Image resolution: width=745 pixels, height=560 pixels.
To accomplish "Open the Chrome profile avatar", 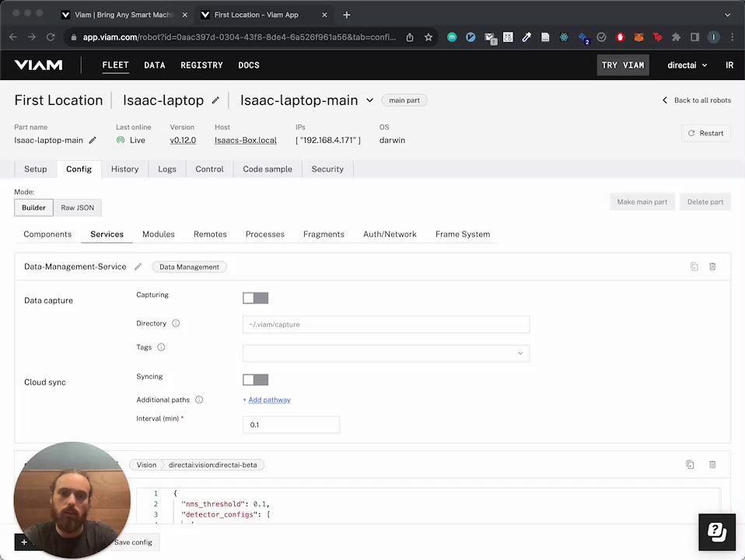I will [713, 37].
